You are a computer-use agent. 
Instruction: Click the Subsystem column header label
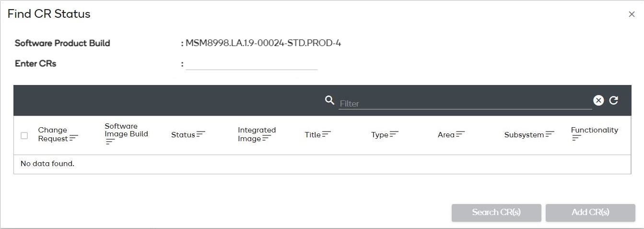pos(524,135)
